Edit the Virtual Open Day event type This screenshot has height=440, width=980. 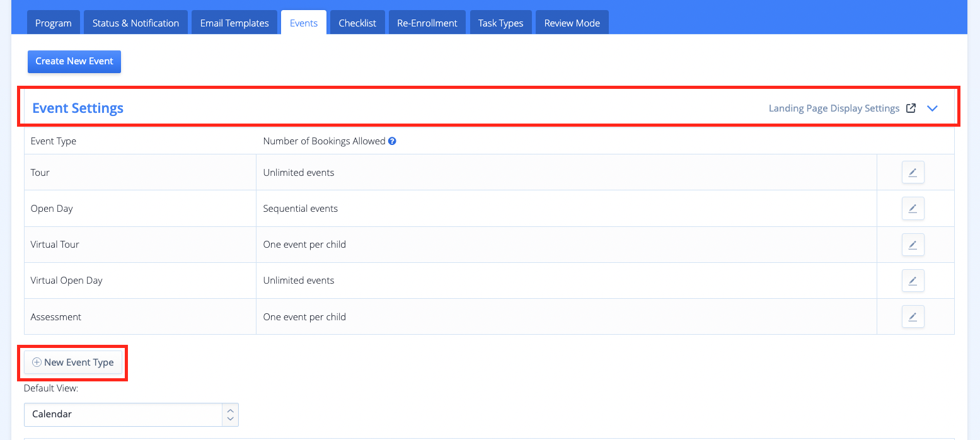913,281
